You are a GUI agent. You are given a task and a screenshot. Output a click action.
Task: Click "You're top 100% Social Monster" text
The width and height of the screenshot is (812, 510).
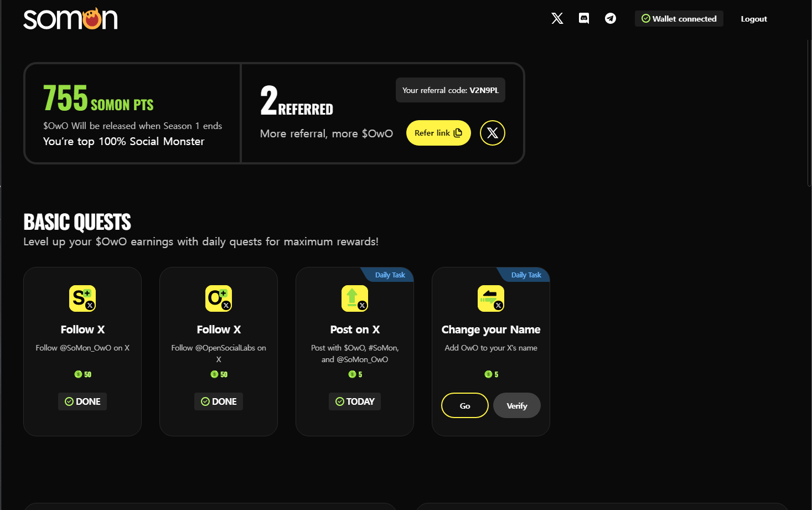(x=124, y=141)
